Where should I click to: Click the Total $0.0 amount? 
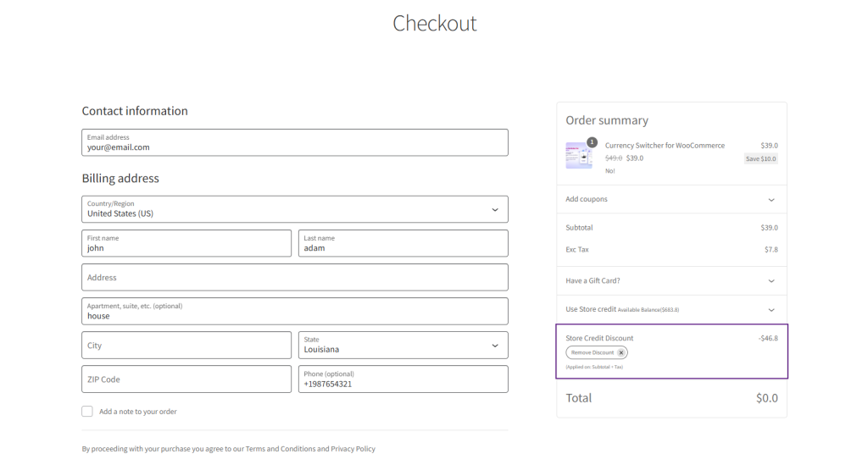(767, 398)
